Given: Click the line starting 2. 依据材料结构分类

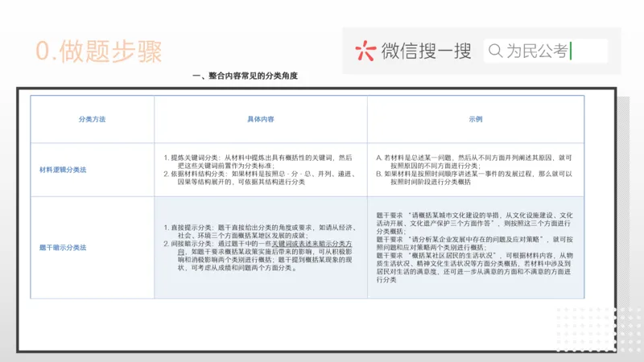Looking at the screenshot, I should (x=259, y=178).
